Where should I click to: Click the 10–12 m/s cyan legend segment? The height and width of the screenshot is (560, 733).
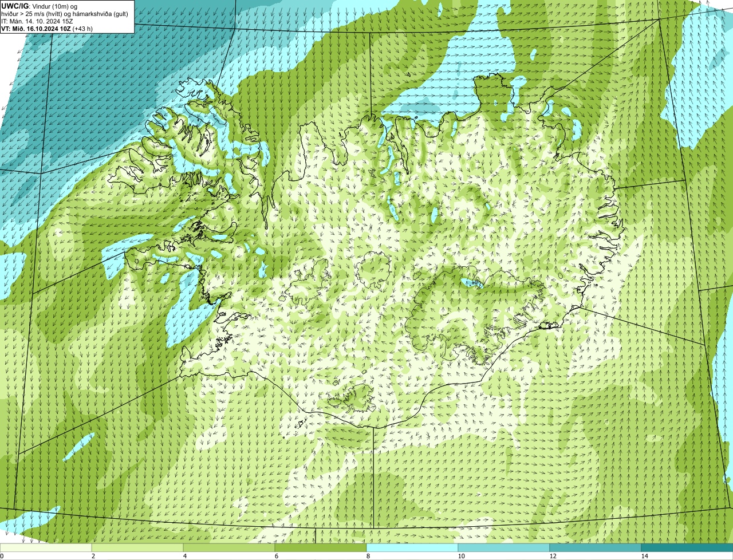point(504,547)
